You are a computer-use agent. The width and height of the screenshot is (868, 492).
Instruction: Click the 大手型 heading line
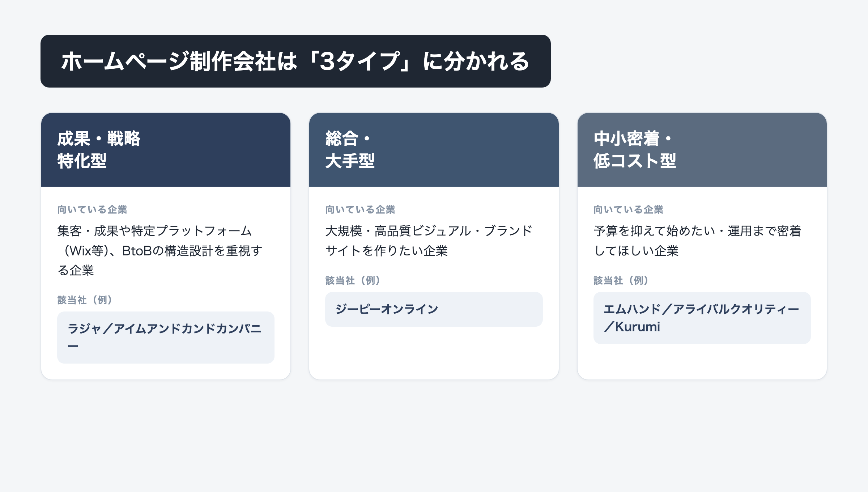pyautogui.click(x=350, y=161)
